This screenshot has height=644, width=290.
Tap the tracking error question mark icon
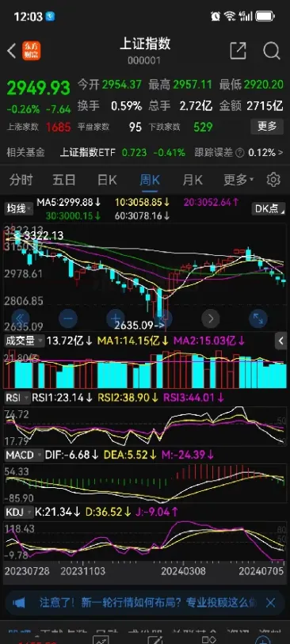coord(241,153)
